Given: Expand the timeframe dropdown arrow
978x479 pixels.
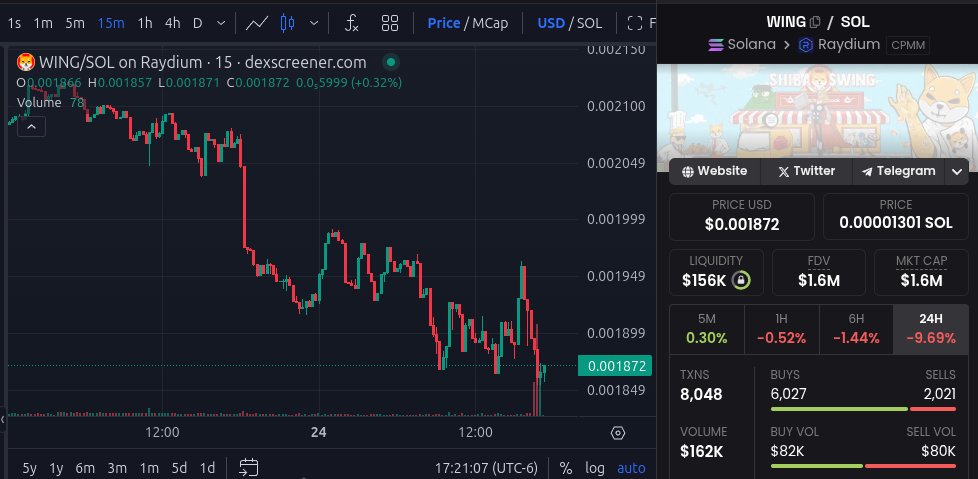Looking at the screenshot, I should pos(221,24).
